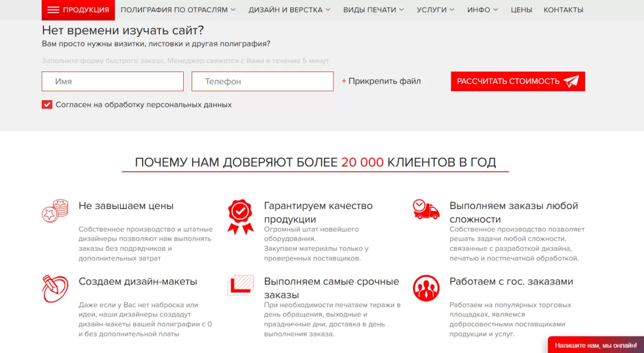Click the people group icon for гос. заказы
644x353 pixels.
click(426, 288)
